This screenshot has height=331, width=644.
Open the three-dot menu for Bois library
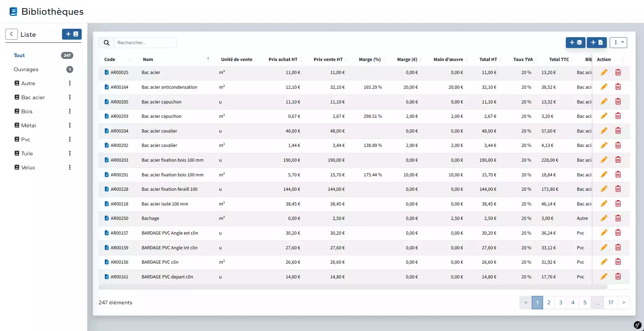pyautogui.click(x=70, y=111)
